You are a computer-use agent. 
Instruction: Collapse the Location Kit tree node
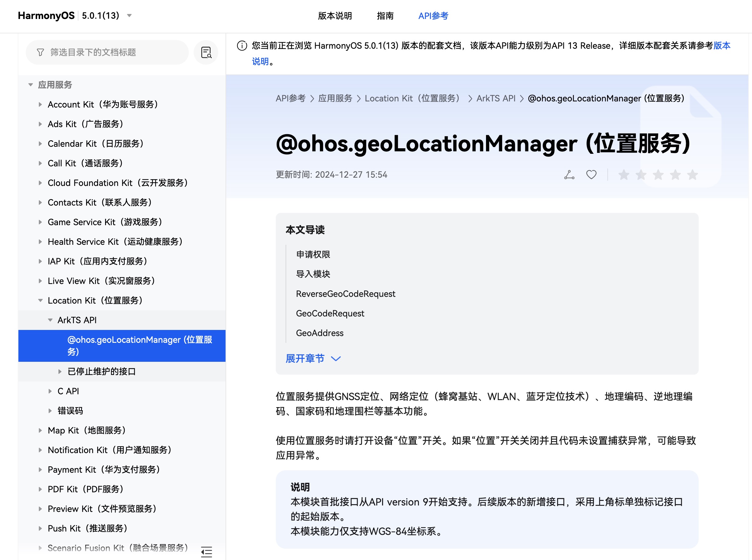point(40,300)
